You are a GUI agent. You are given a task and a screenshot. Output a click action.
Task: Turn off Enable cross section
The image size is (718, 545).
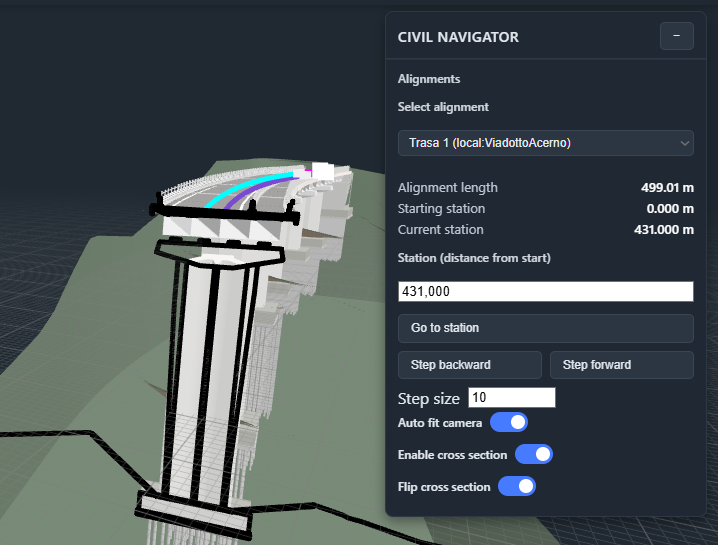pos(533,455)
